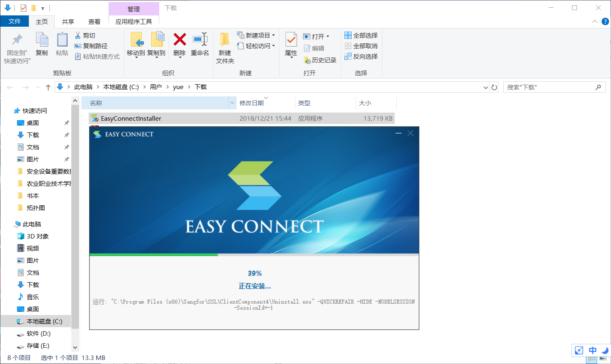
Task: Open recent locations dropdown arrow
Action: [x=38, y=87]
